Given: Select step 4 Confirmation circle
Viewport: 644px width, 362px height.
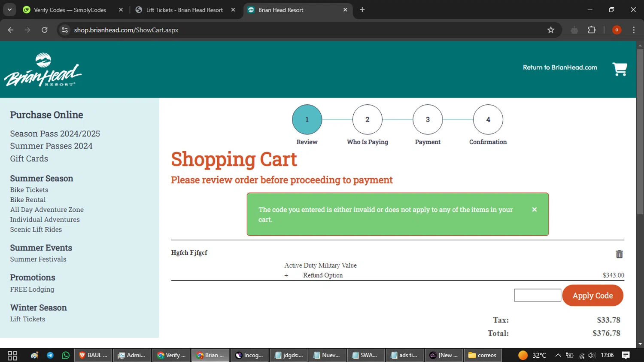Looking at the screenshot, I should pyautogui.click(x=488, y=119).
